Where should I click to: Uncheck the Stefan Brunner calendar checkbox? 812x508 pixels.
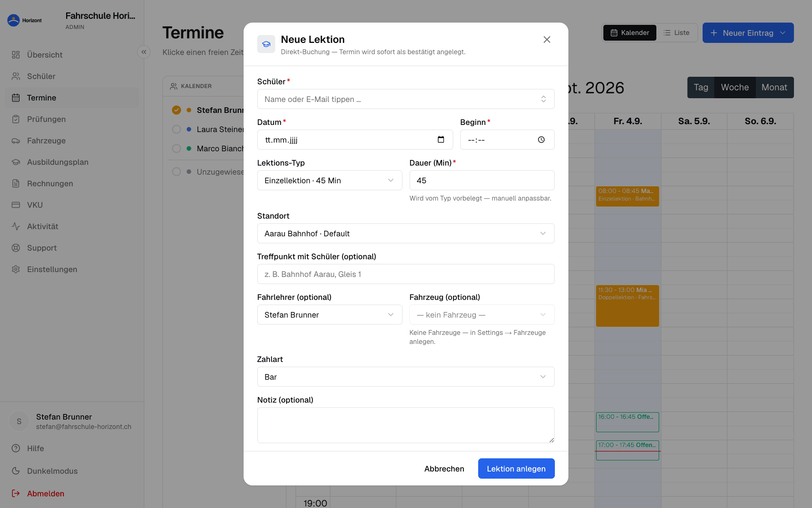(x=176, y=110)
